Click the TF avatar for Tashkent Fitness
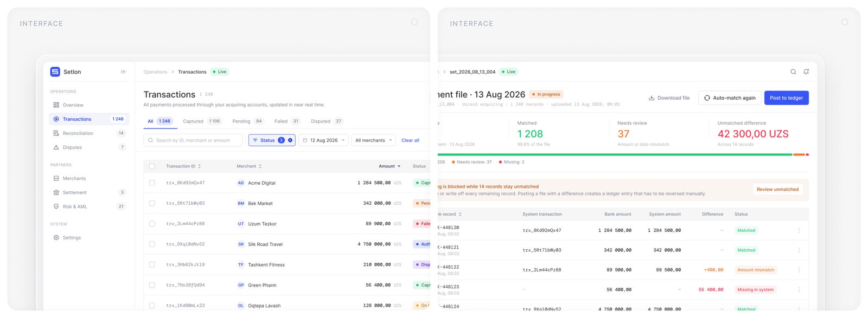The image size is (868, 318). tap(241, 265)
